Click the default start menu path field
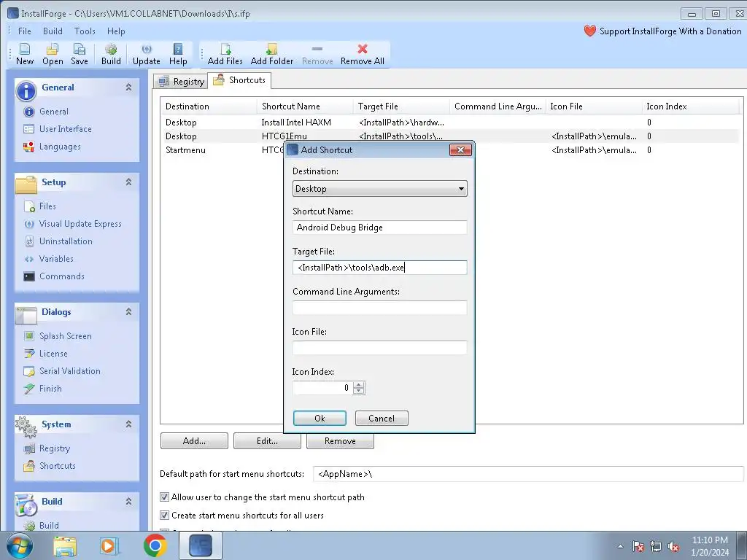Viewport: 747px width, 560px height. pos(528,474)
